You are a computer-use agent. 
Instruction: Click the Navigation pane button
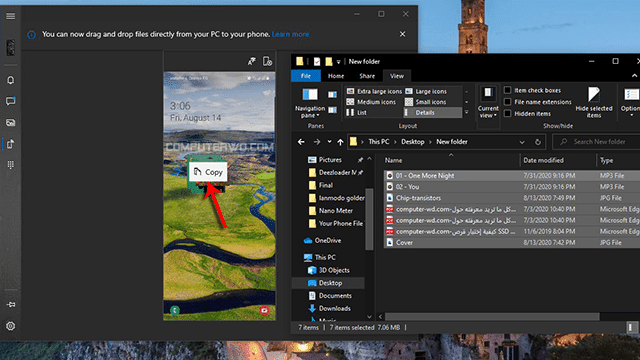coord(310,103)
